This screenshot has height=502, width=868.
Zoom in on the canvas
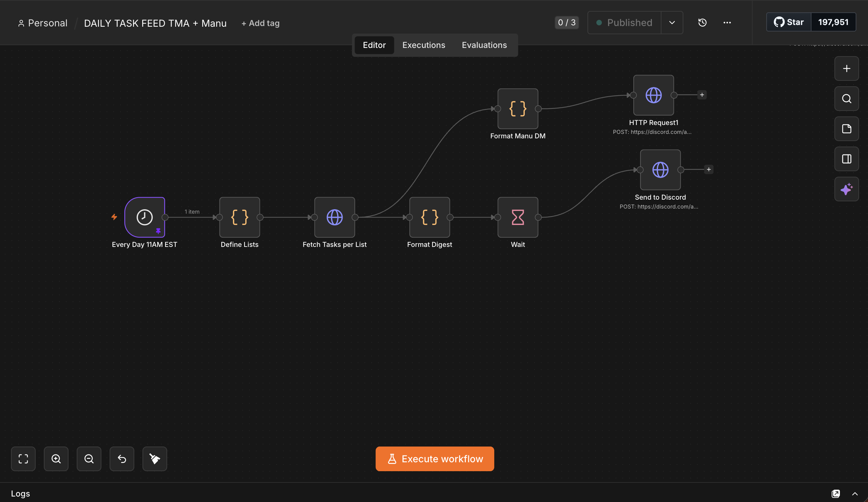coord(56,459)
